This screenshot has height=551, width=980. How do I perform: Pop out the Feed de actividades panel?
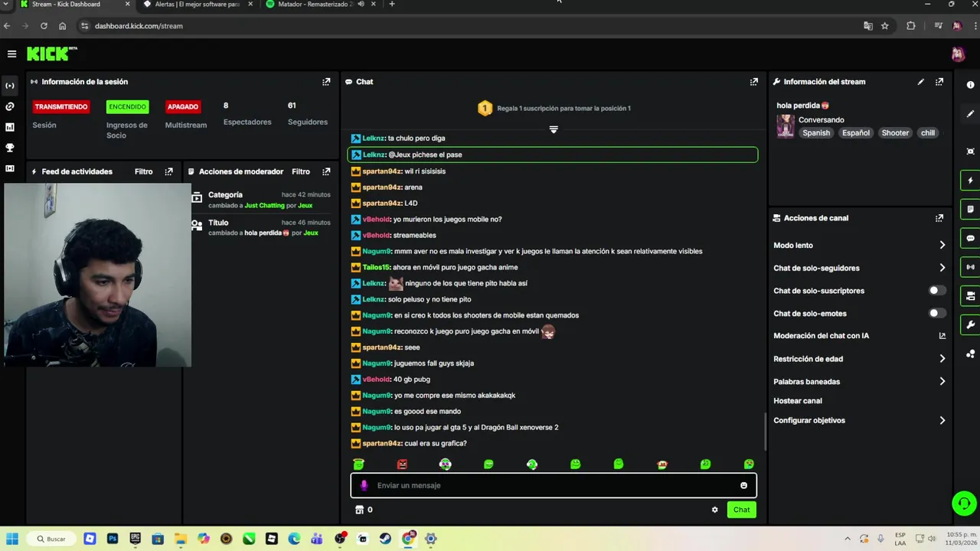169,171
